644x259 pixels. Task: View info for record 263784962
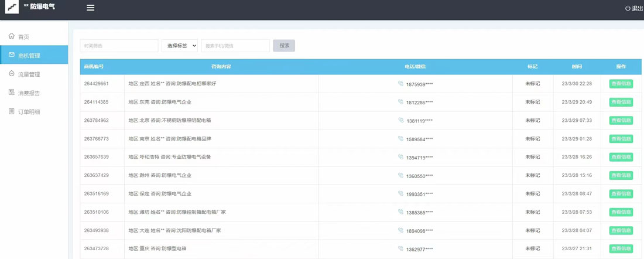(621, 120)
